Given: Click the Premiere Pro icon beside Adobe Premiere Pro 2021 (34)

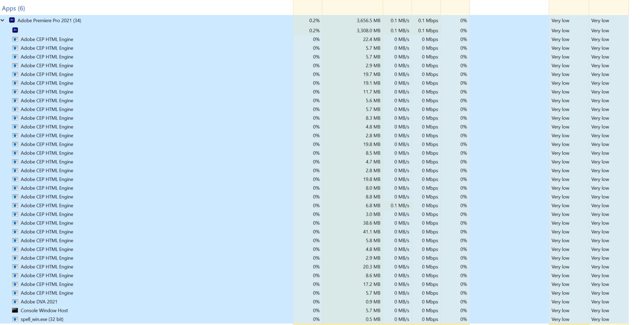Looking at the screenshot, I should click(12, 20).
